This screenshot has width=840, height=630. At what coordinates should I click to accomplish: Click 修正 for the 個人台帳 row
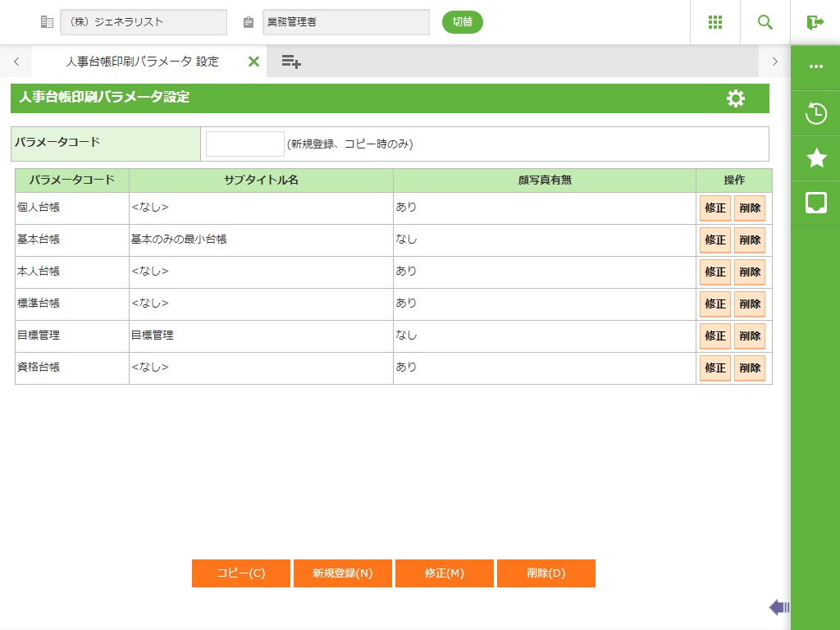tap(714, 208)
